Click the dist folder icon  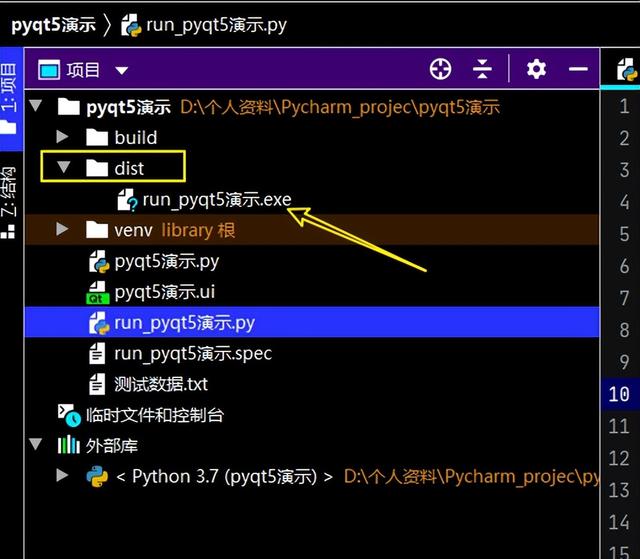tap(97, 168)
